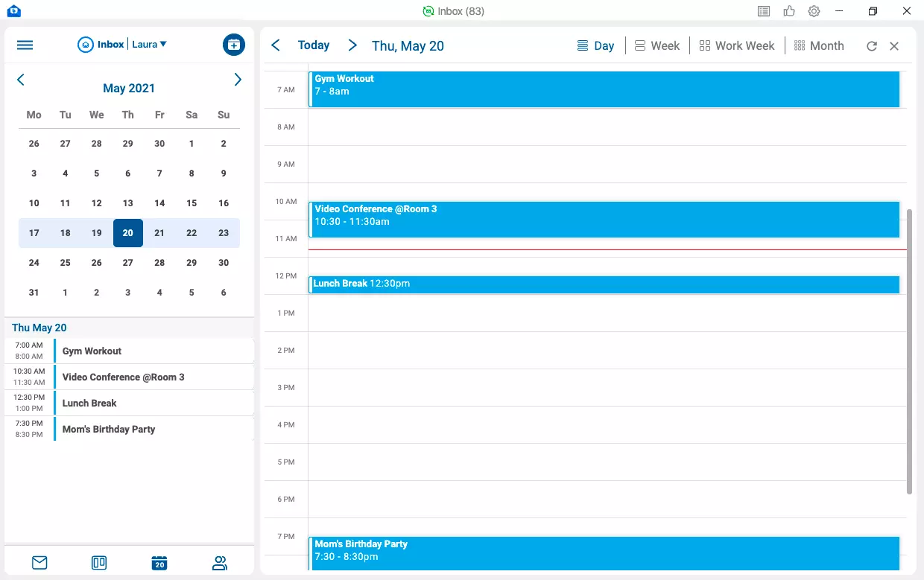
Task: Open the Video Conference @Room 3 event
Action: coord(604,220)
